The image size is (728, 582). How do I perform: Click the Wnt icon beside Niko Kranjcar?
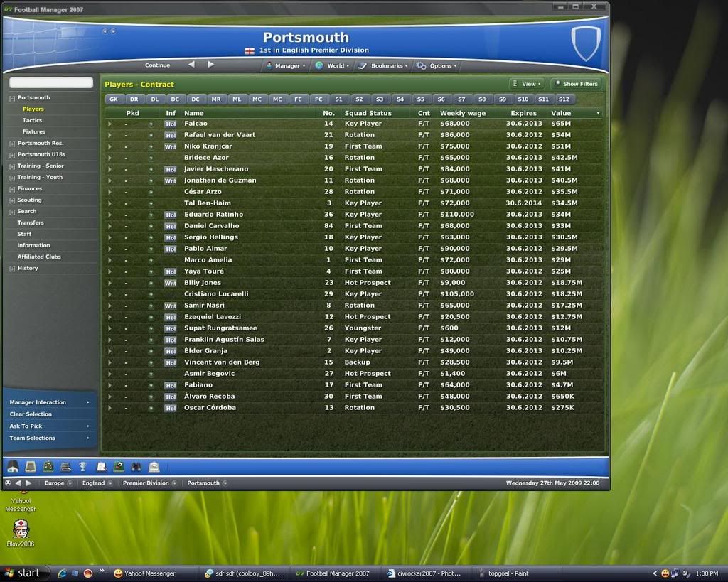click(171, 146)
